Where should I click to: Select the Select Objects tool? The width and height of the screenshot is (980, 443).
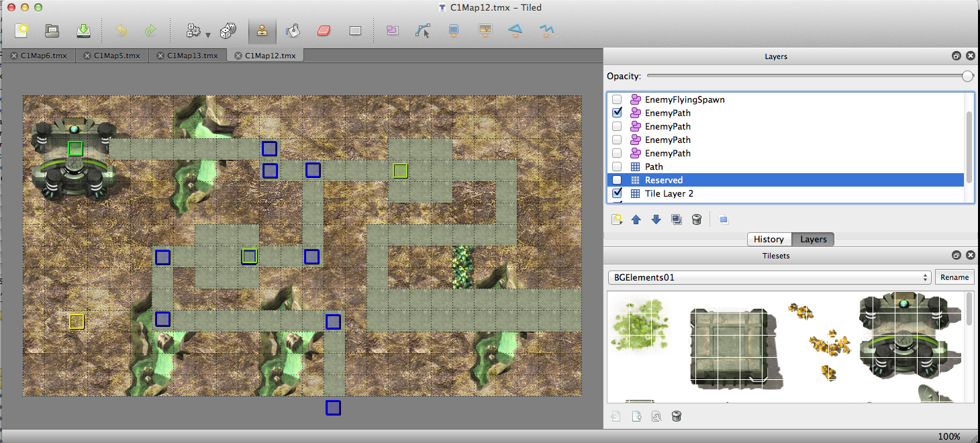[x=393, y=30]
